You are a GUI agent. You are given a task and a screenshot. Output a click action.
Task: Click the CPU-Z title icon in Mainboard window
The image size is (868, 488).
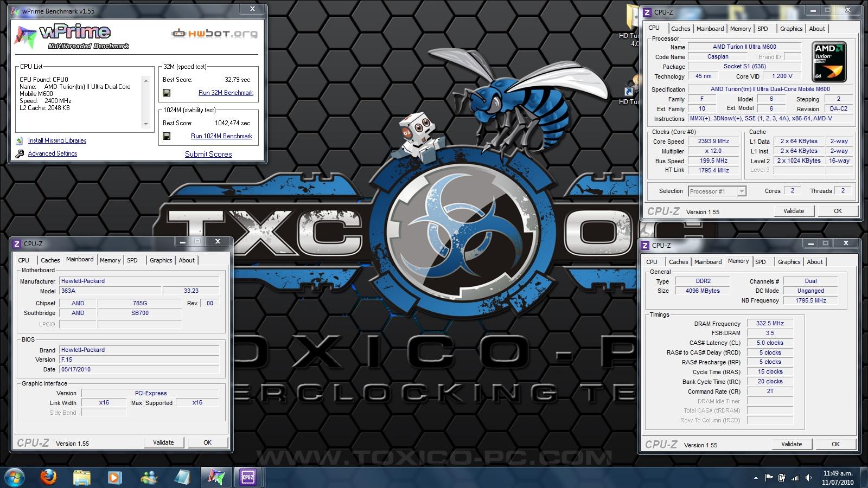click(x=17, y=244)
